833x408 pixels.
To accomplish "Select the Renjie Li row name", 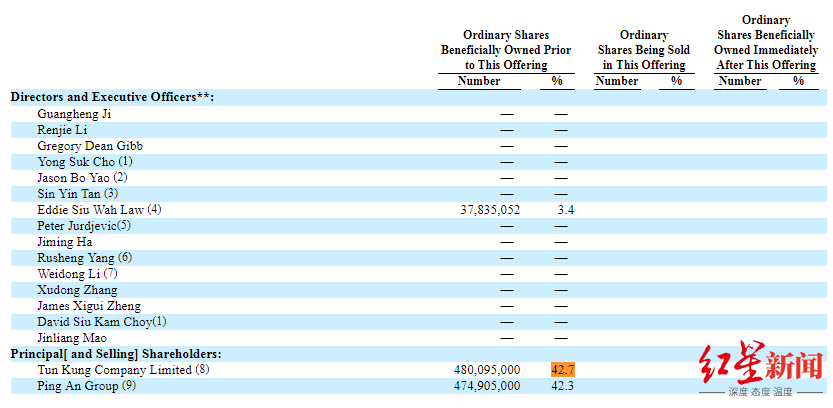I will tap(62, 130).
